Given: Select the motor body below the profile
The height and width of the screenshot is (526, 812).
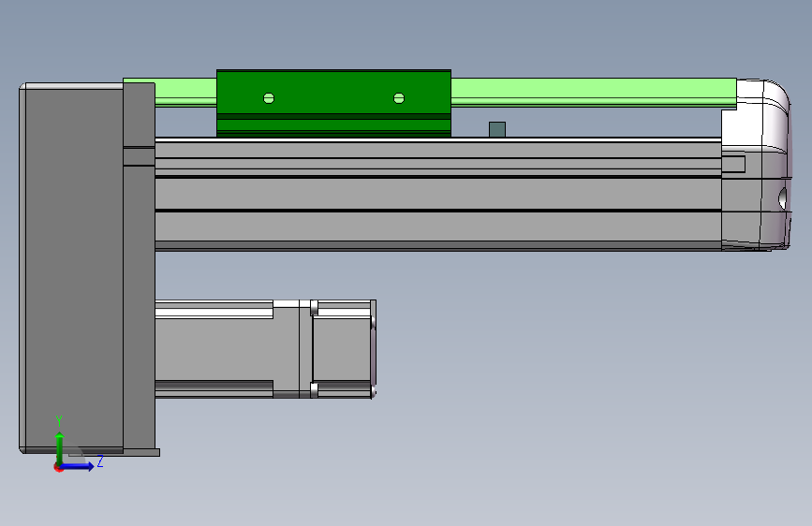Looking at the screenshot, I should click(x=228, y=349).
